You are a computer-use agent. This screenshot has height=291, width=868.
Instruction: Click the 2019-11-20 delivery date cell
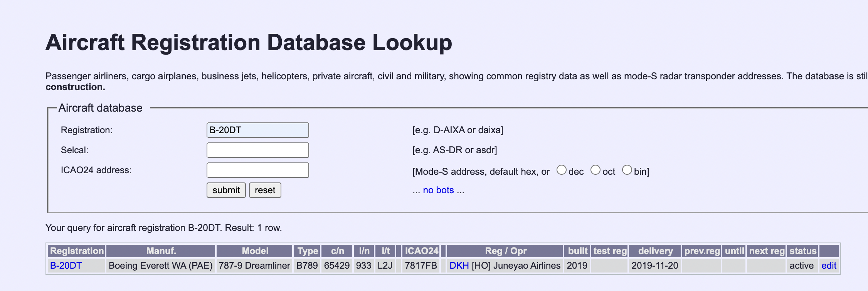[x=654, y=266]
